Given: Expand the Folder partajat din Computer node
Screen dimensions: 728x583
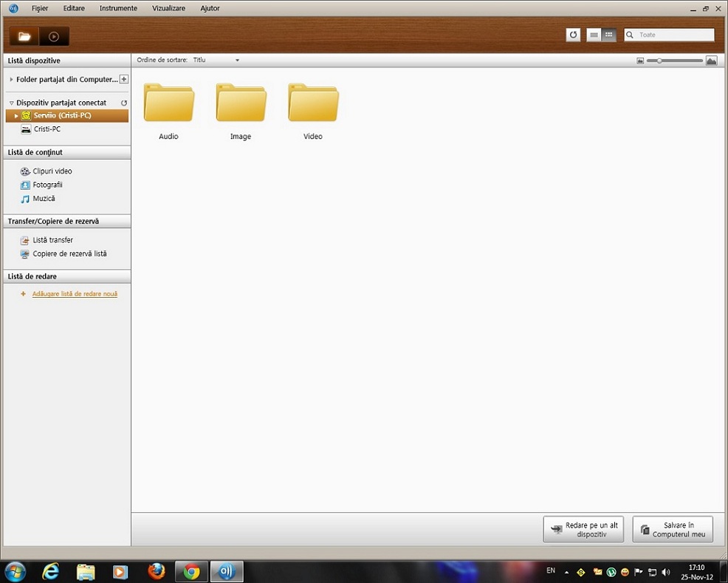Looking at the screenshot, I should click(11, 79).
